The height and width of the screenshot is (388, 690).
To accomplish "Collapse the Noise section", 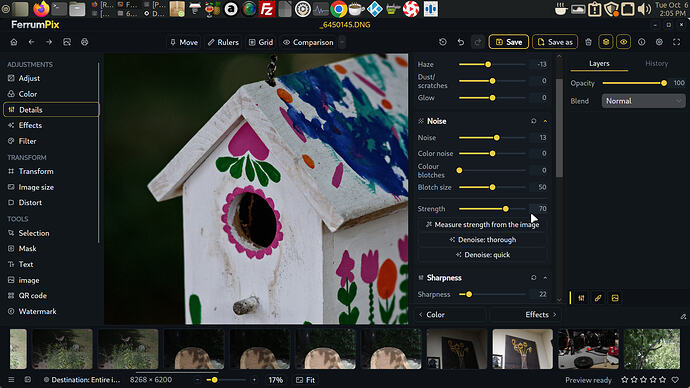I will coord(546,121).
